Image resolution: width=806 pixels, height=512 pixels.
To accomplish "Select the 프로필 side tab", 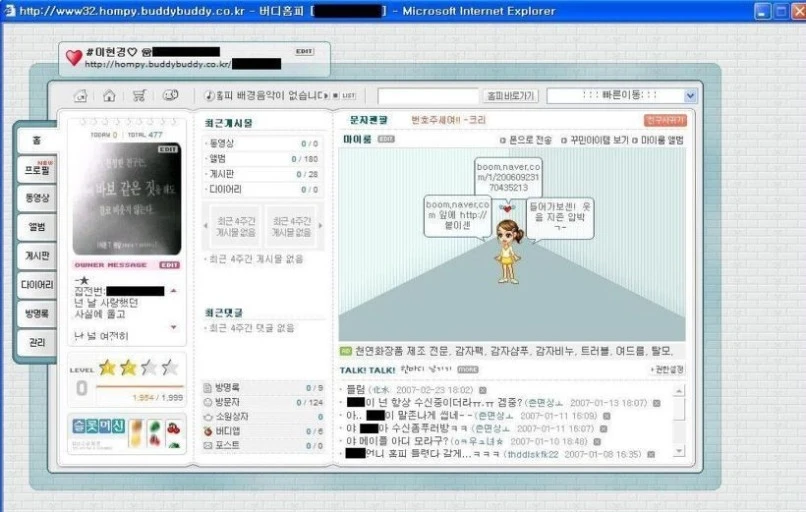I will point(38,169).
